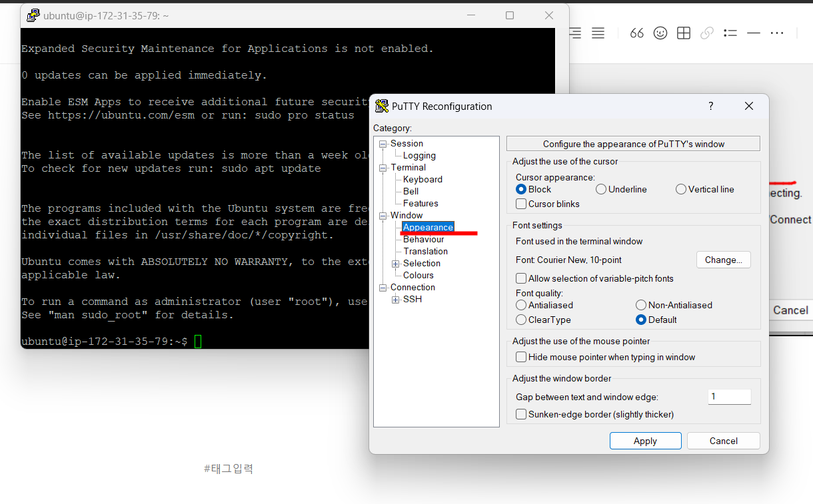Choose ClearType font quality
The height and width of the screenshot is (504, 813).
(521, 320)
